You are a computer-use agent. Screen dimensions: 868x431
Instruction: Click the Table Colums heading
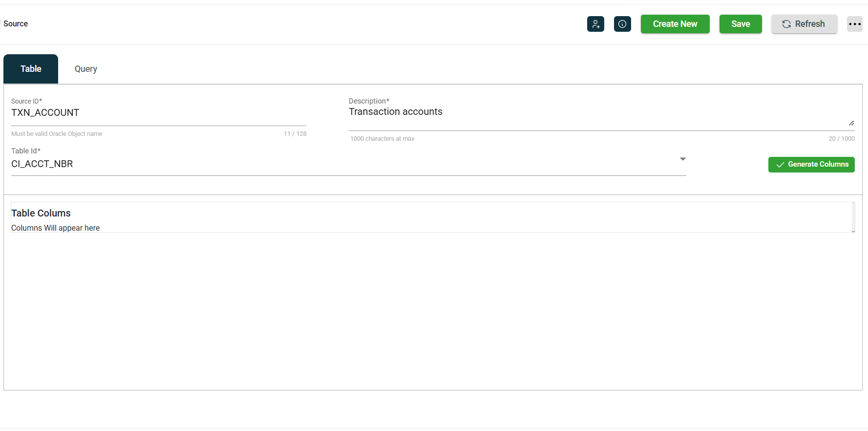41,214
